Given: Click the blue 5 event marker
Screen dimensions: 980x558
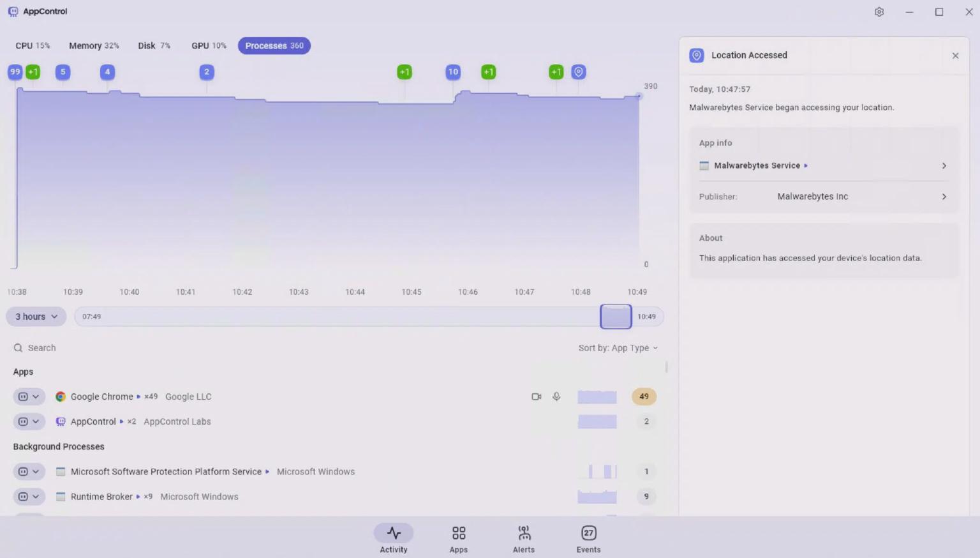Looking at the screenshot, I should [63, 72].
